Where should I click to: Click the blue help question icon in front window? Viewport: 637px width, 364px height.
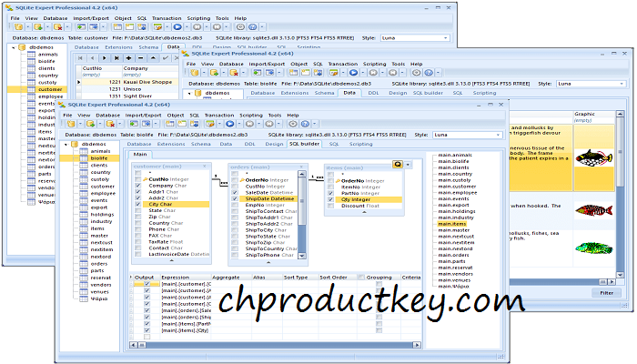pyautogui.click(x=305, y=124)
